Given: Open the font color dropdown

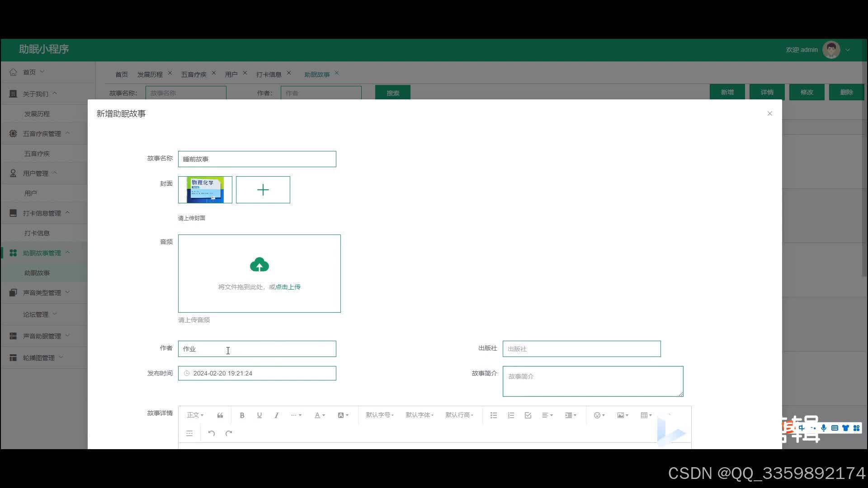Looking at the screenshot, I should click(320, 415).
